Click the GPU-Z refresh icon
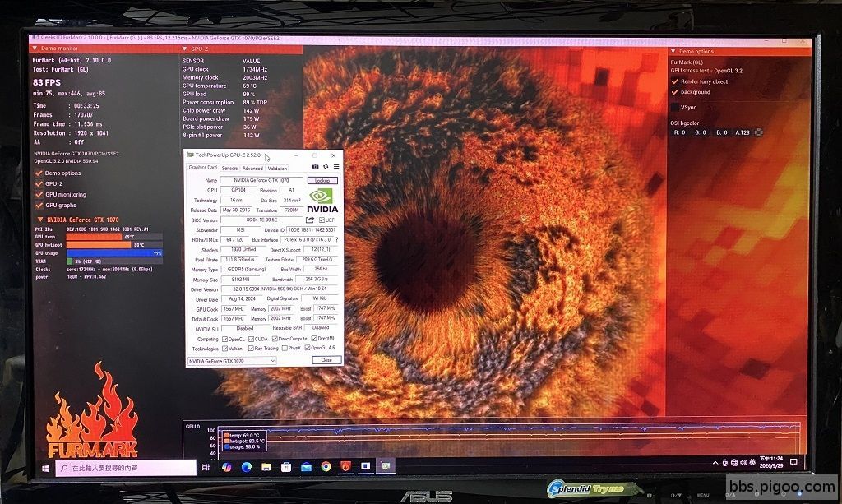Viewport: 842px width, 504px height. point(326,167)
